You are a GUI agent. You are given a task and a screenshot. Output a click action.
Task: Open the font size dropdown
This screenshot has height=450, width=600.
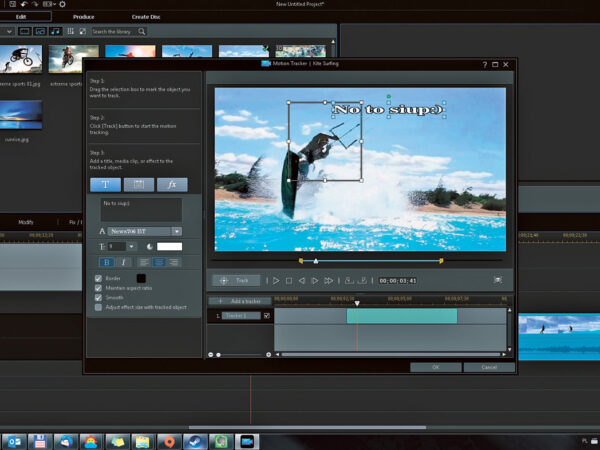131,246
